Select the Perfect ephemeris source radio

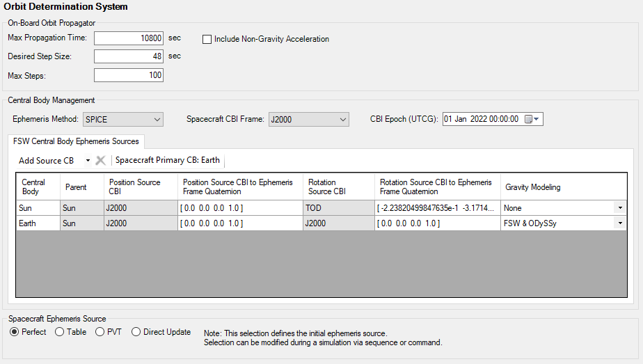point(15,332)
